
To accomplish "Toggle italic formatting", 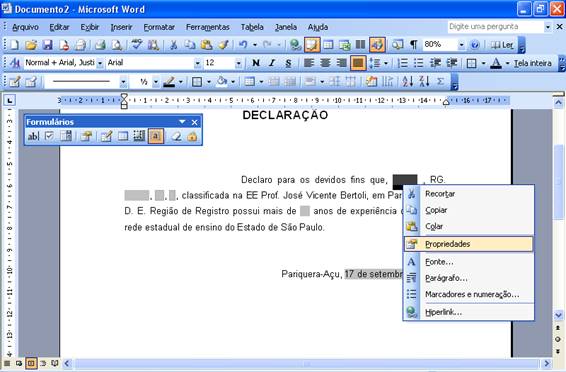I will (272, 63).
